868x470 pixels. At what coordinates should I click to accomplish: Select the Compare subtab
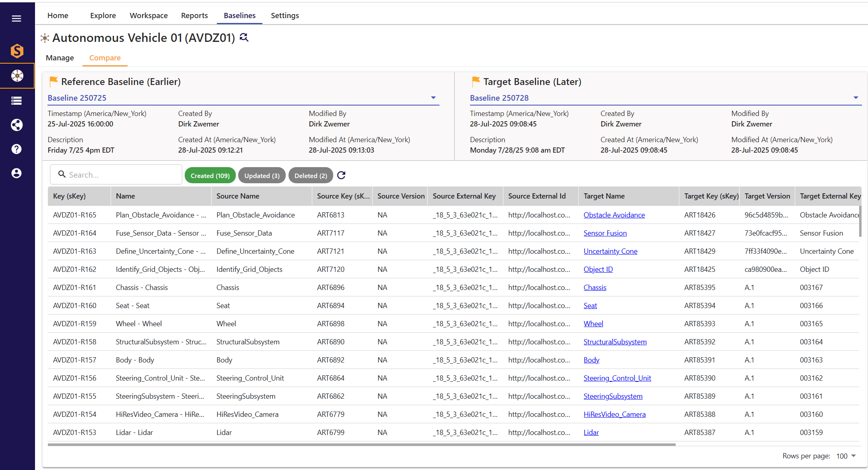(x=105, y=58)
